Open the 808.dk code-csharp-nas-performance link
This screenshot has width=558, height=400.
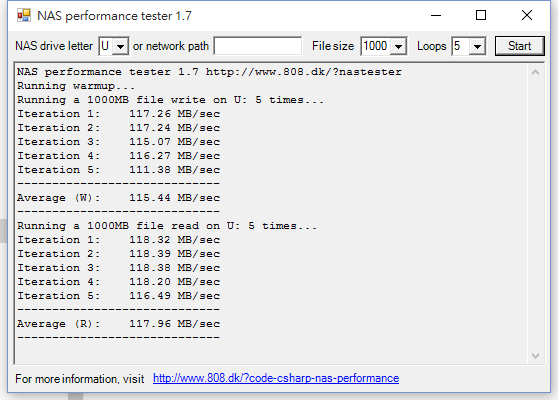click(276, 378)
